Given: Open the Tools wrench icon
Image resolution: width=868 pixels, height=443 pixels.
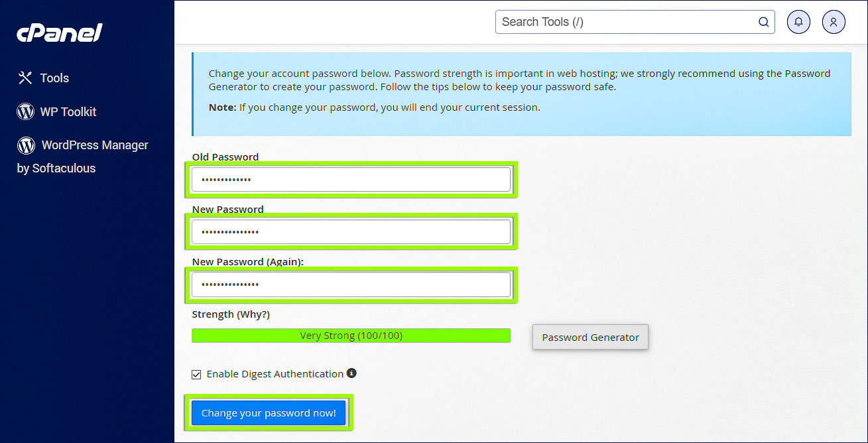Looking at the screenshot, I should click(25, 78).
